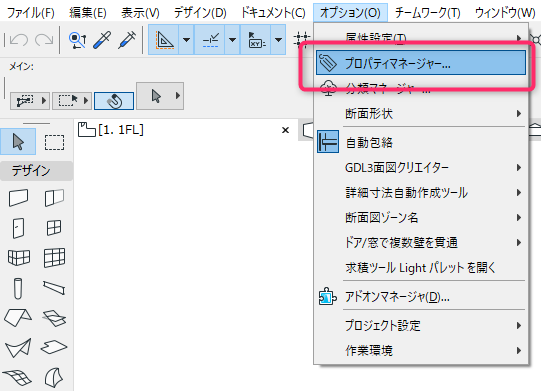
Task: Click the オプション(O) menu title
Action: coord(350,13)
